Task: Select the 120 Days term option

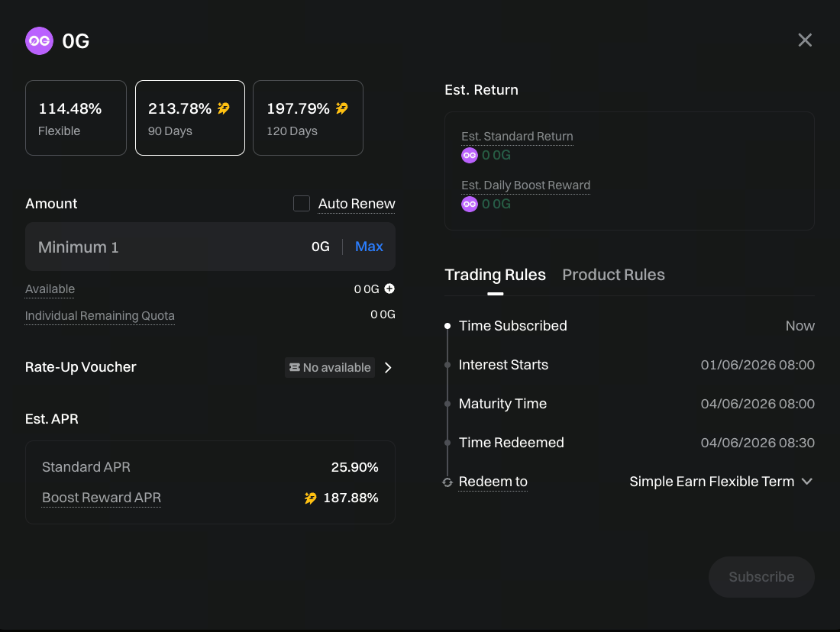Action: [x=308, y=118]
